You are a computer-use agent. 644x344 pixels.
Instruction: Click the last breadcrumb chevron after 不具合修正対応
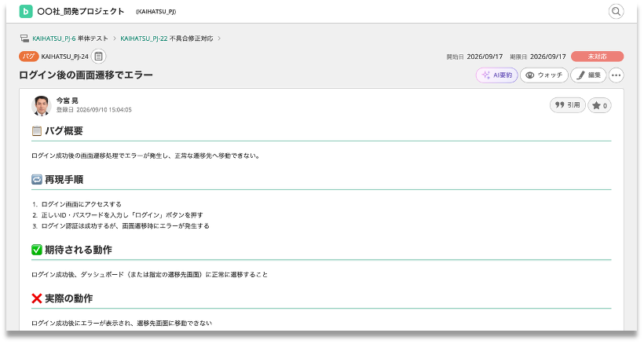[x=219, y=38]
